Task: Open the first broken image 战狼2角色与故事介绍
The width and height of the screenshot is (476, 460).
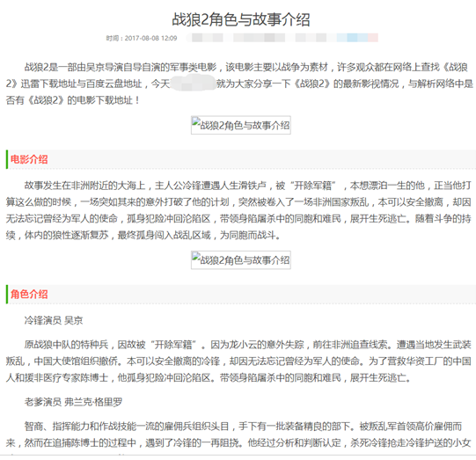Action: [241, 125]
